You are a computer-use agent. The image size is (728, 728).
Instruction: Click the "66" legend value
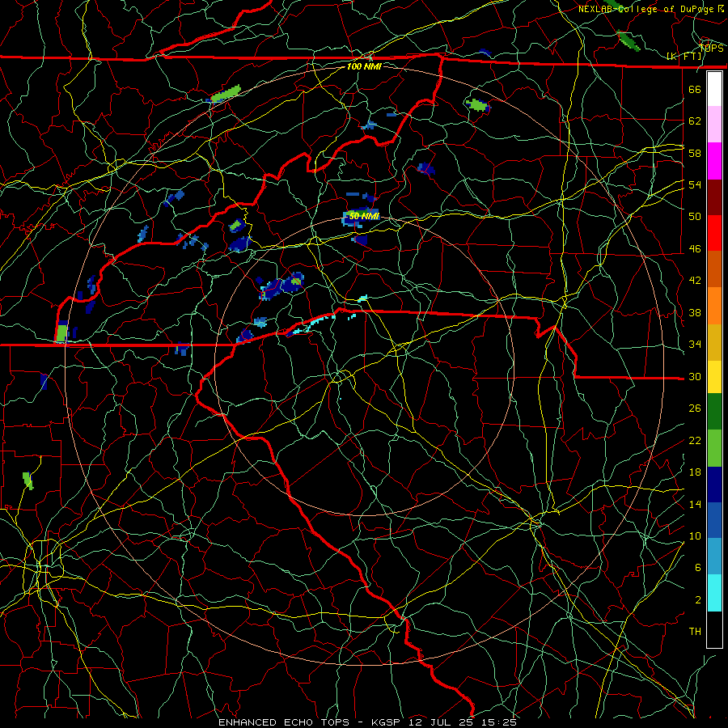point(695,89)
